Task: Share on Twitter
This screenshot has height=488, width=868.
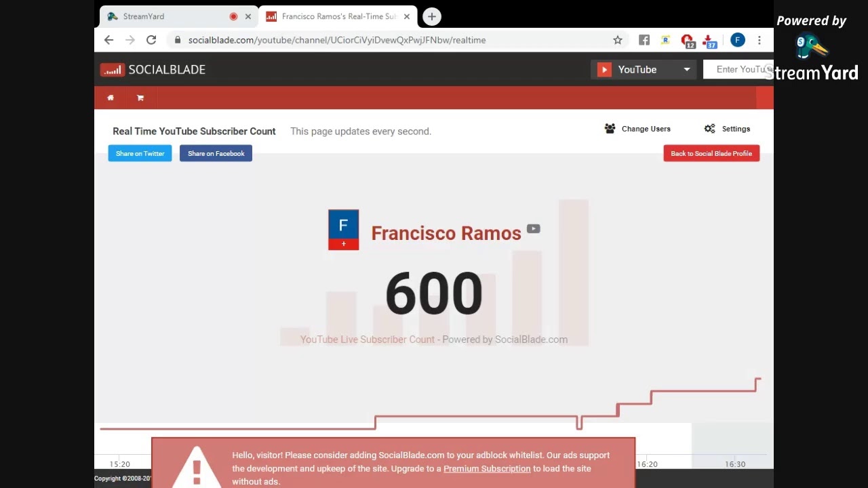Action: 140,154
